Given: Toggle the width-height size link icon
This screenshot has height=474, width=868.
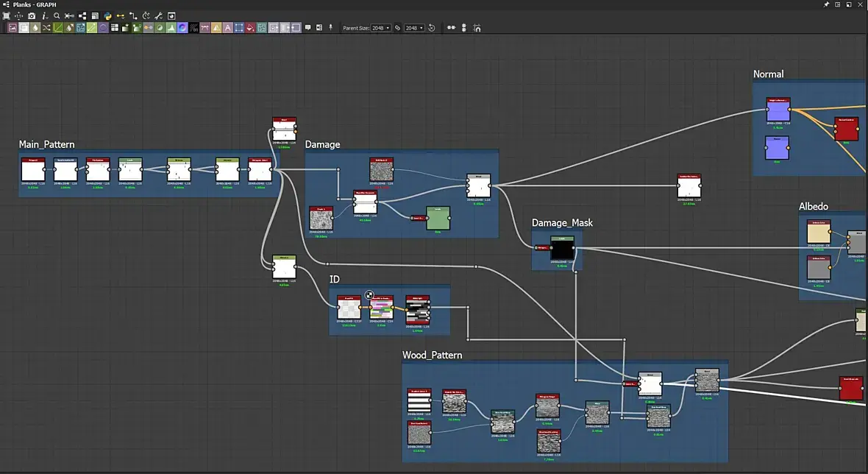Looking at the screenshot, I should [397, 28].
